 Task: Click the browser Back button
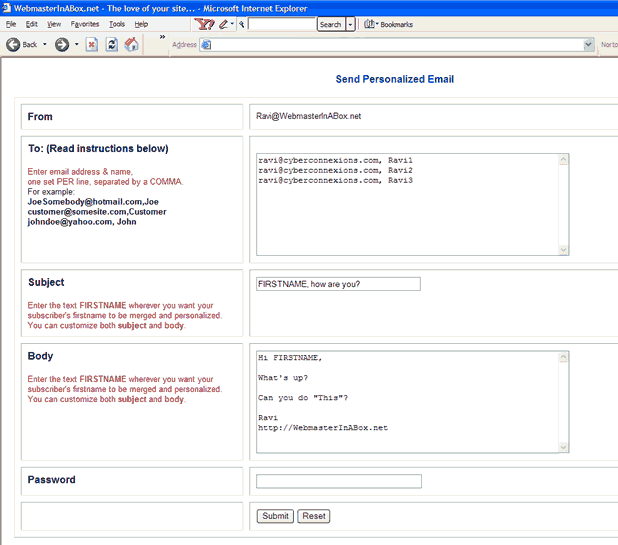tap(21, 45)
